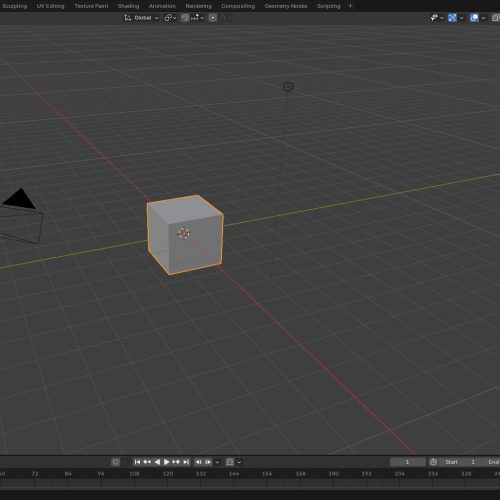This screenshot has height=500, width=500.
Task: Click frame 84 on the timeline ruler
Action: pos(68,474)
